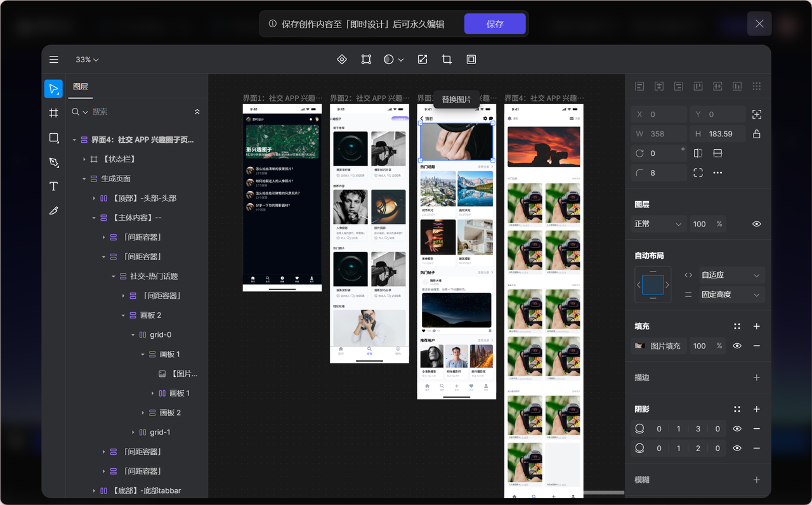Align vertical centers of the selection
The height and width of the screenshot is (505, 812).
717,86
